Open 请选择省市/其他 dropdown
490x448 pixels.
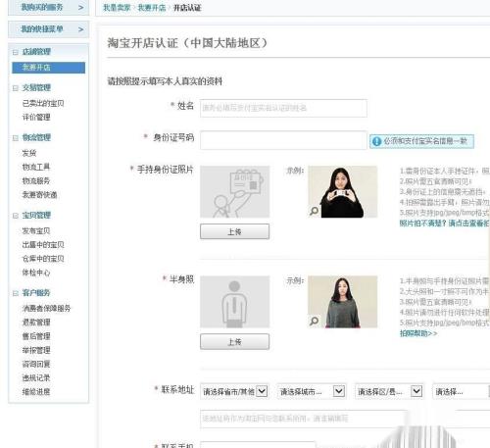point(234,391)
